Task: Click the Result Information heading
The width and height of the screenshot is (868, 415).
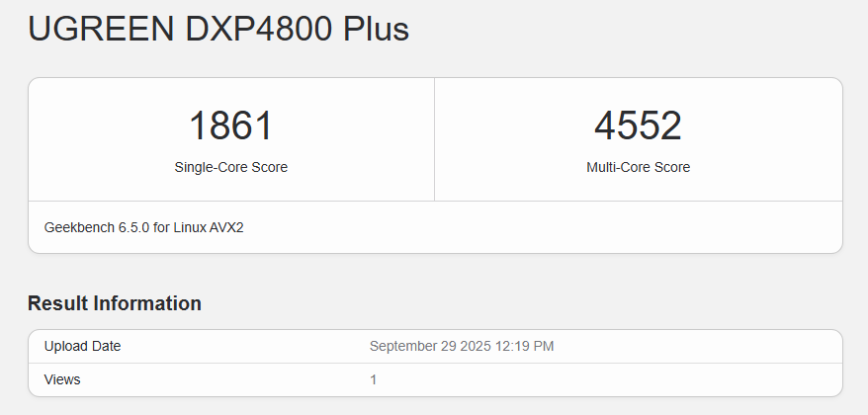Action: [115, 303]
